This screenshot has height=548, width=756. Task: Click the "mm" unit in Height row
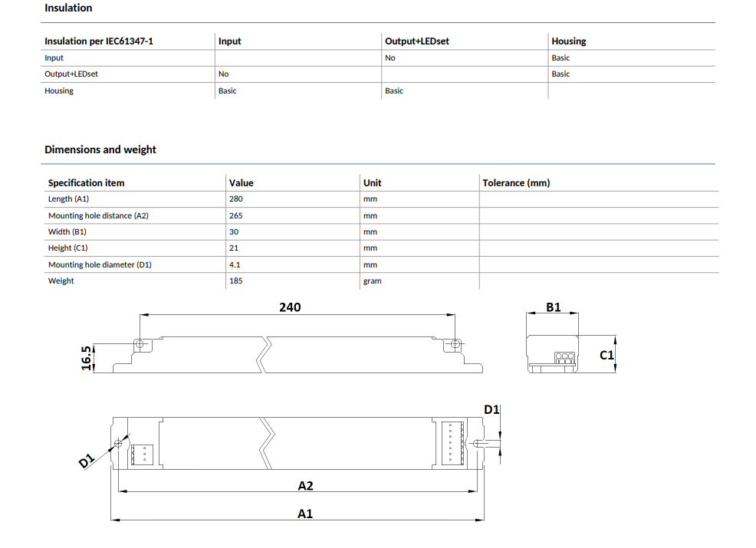(370, 248)
